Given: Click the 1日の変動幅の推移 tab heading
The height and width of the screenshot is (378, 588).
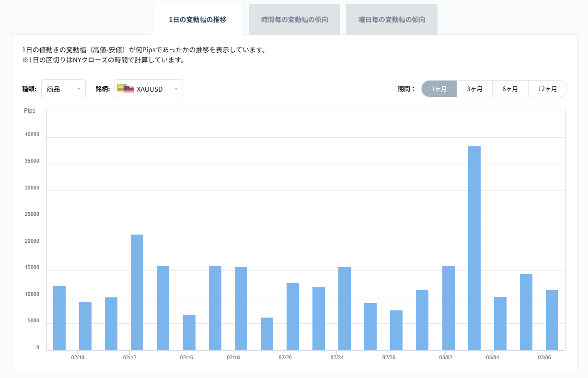Looking at the screenshot, I should 197,19.
